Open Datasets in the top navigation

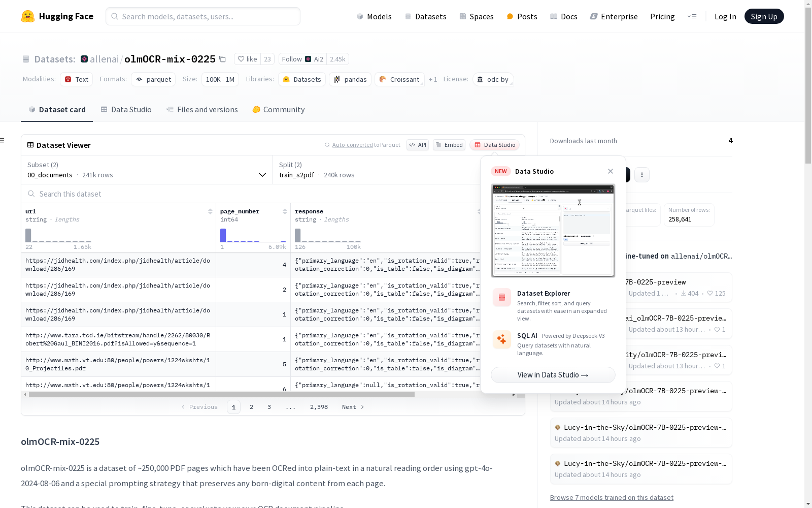(425, 16)
